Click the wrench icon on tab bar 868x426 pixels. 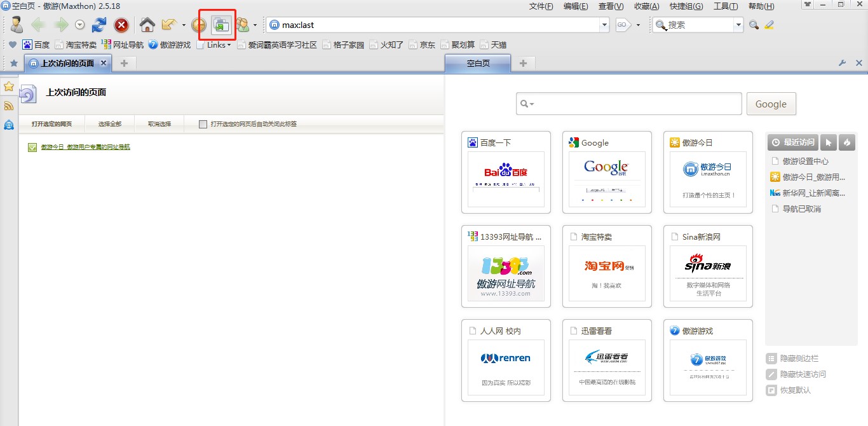843,63
